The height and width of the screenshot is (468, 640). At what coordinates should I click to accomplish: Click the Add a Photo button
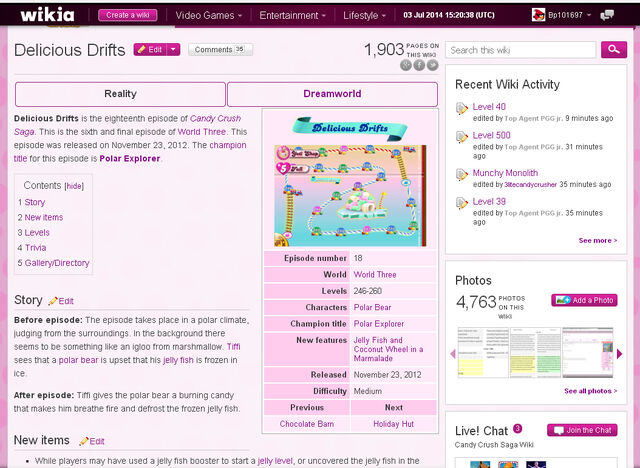584,300
